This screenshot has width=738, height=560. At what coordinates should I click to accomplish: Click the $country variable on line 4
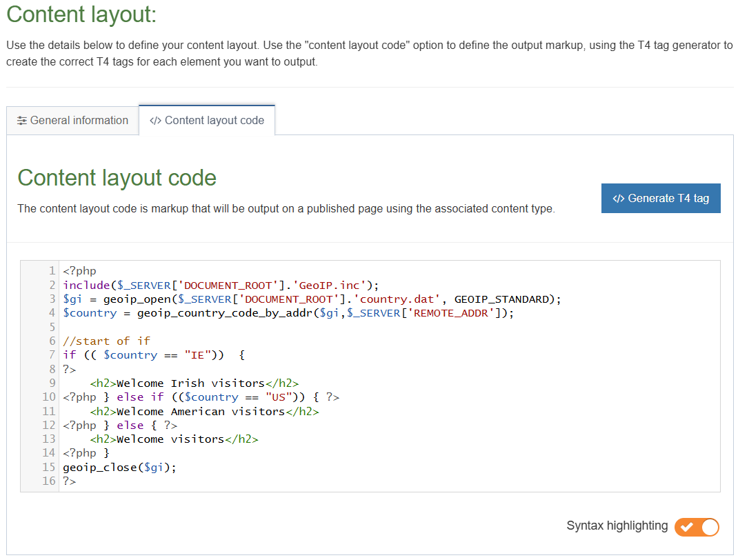[90, 312]
